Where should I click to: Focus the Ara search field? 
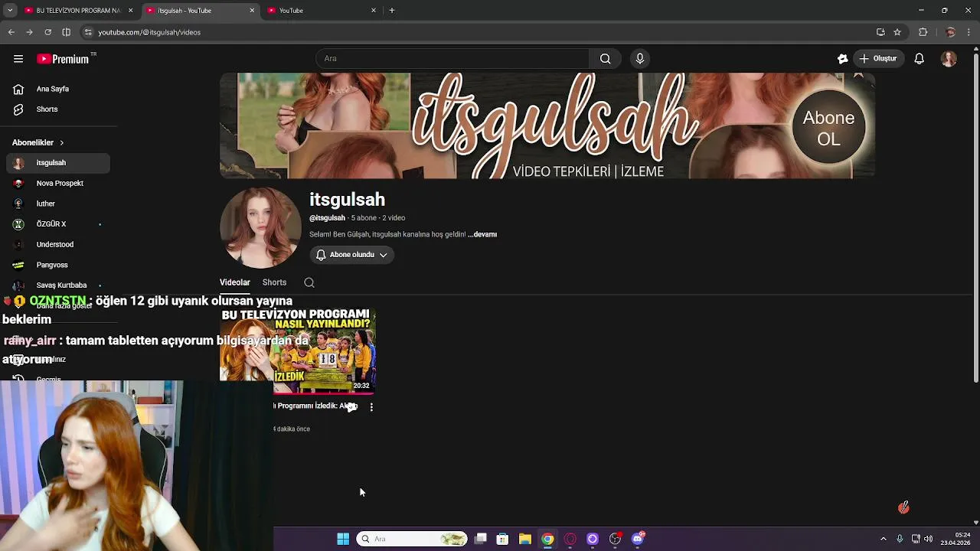(452, 59)
